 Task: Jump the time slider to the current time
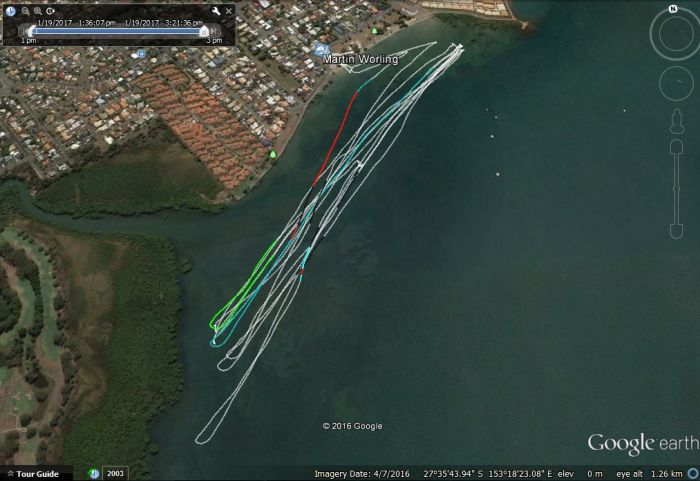pyautogui.click(x=50, y=11)
